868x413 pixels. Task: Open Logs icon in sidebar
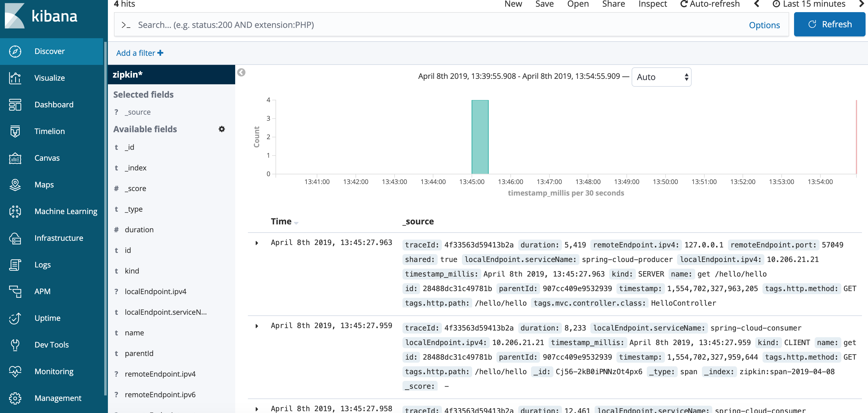click(15, 265)
